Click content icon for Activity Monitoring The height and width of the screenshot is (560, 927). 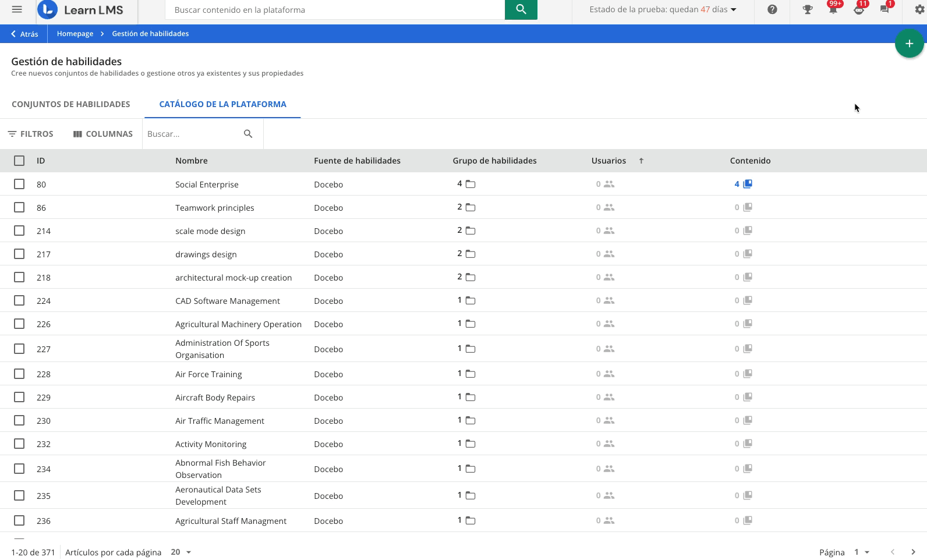tap(748, 444)
